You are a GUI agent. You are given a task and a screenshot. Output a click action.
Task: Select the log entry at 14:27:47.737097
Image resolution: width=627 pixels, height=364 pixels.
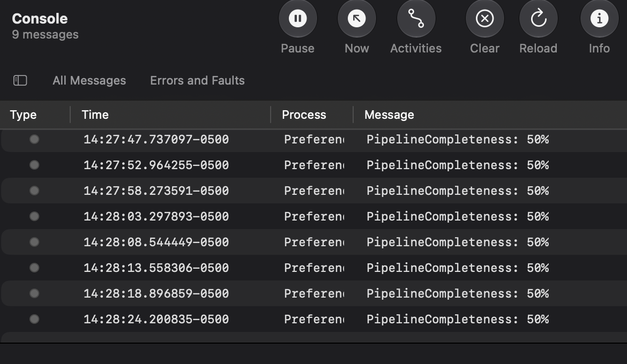(x=313, y=139)
